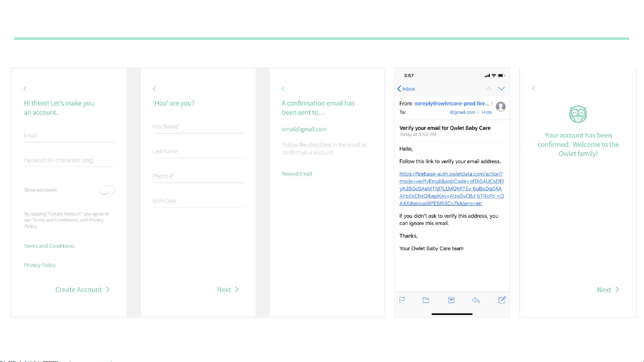The image size is (644, 362).
Task: Click the Last Name field
Action: 198,152
